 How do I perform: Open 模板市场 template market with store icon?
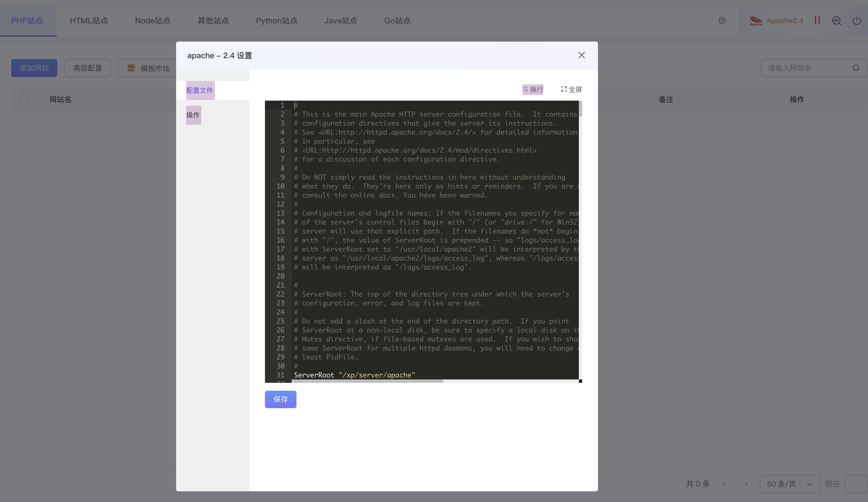[x=131, y=68]
